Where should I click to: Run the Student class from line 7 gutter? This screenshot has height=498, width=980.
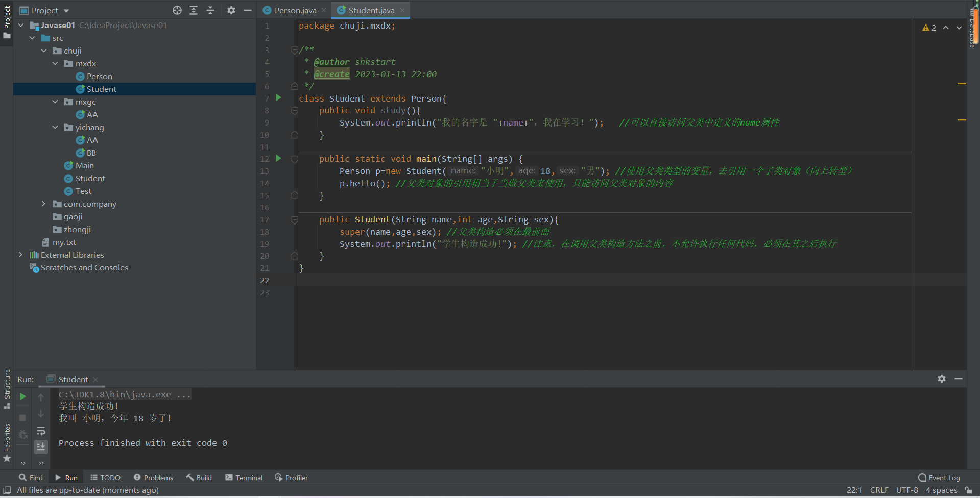coord(278,97)
